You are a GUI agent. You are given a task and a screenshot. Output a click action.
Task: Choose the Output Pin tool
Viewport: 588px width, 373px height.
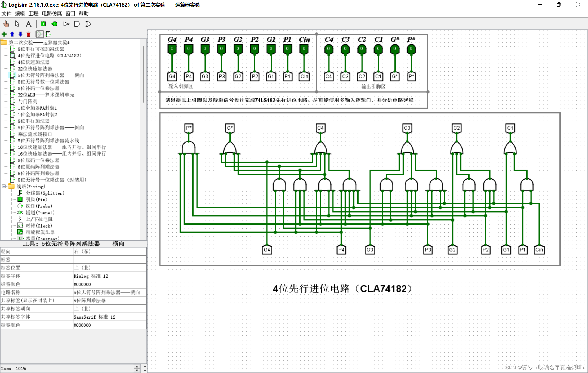54,24
